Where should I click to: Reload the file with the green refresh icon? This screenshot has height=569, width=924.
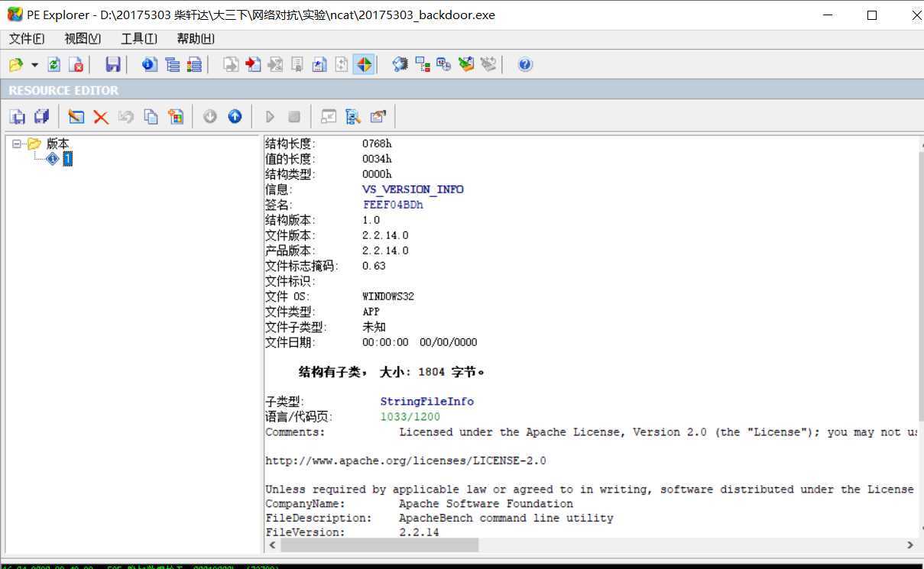click(x=54, y=65)
